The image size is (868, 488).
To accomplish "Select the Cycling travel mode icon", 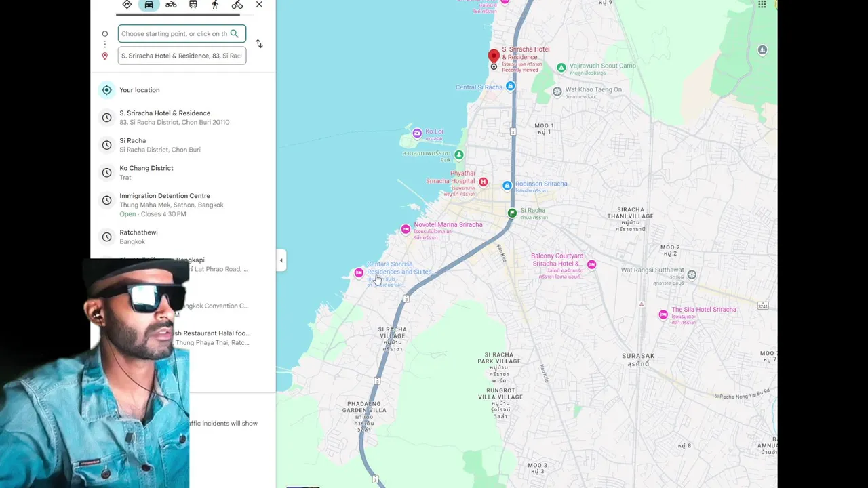I will pyautogui.click(x=237, y=5).
